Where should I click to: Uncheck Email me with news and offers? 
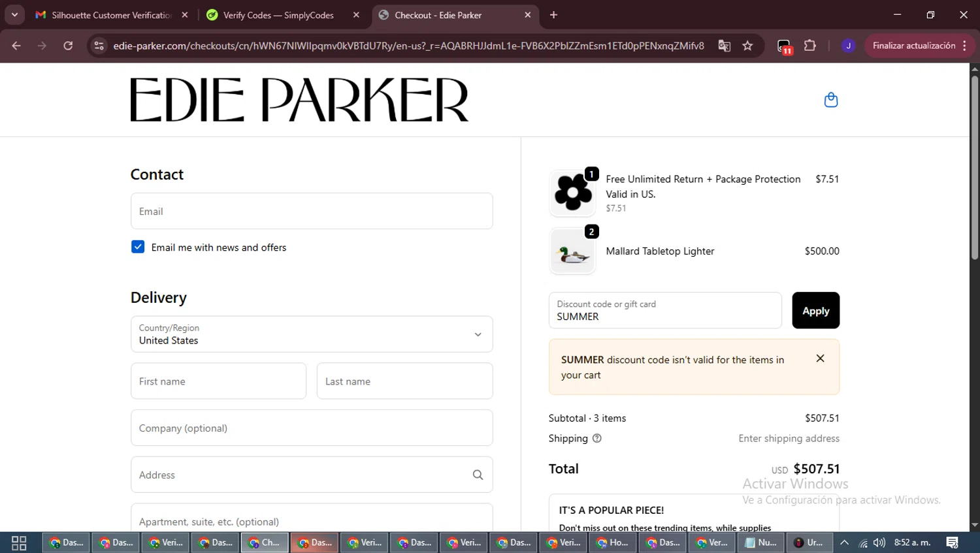(x=138, y=247)
